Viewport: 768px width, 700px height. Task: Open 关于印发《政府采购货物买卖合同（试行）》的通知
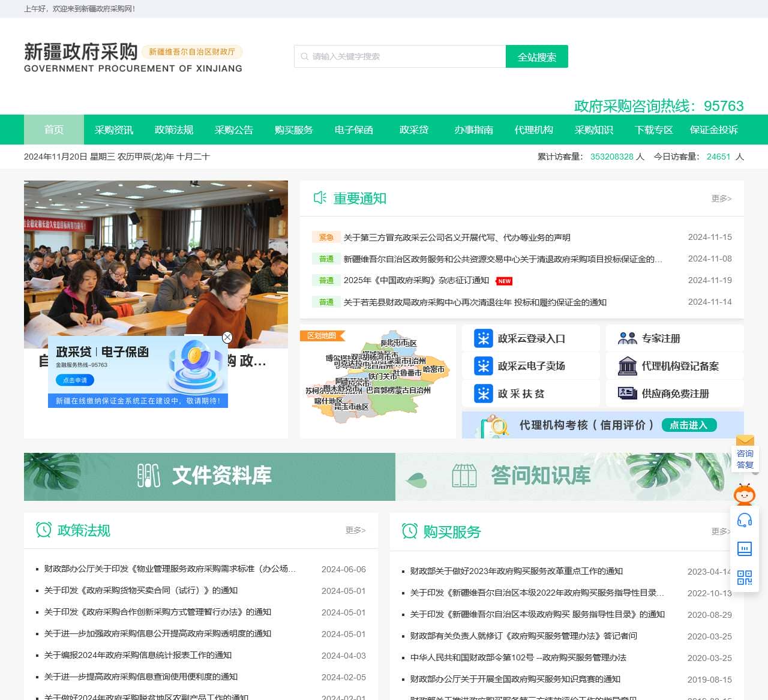(x=141, y=590)
